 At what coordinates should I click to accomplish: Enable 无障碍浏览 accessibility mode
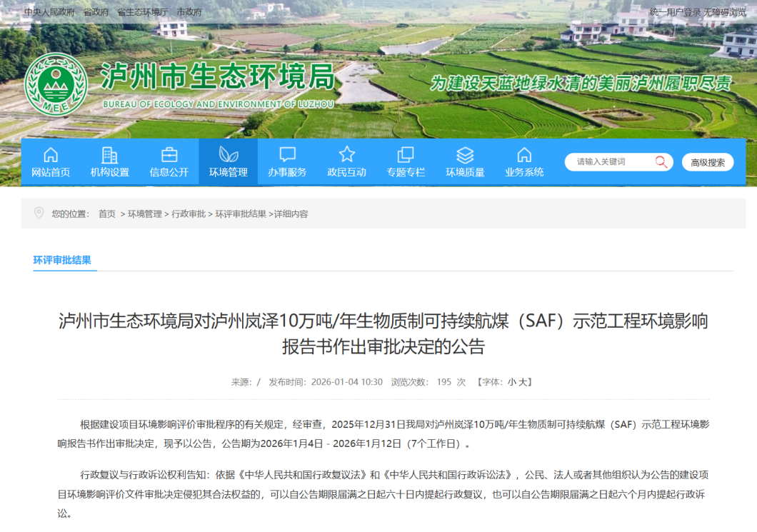click(724, 12)
